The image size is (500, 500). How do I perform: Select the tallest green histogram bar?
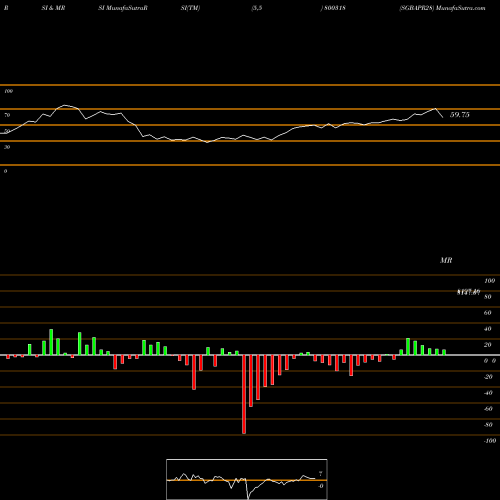pos(51,342)
